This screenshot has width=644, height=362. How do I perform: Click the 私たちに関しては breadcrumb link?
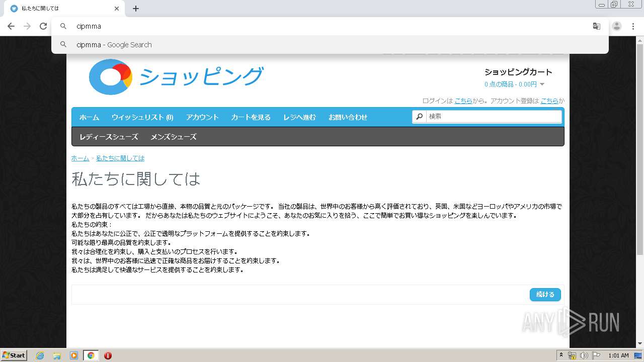click(x=120, y=158)
